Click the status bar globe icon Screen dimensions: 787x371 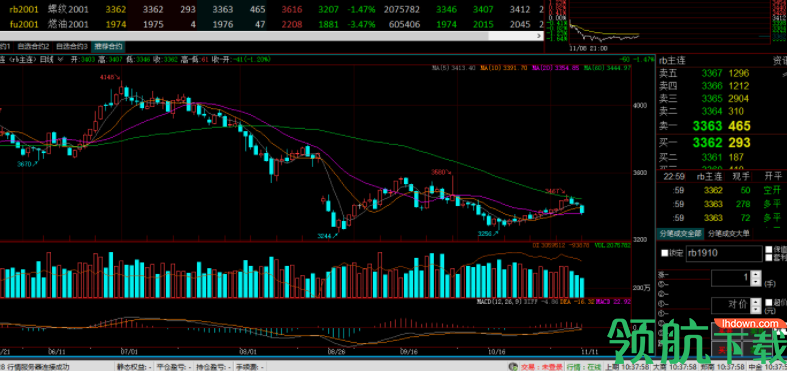tap(512, 366)
